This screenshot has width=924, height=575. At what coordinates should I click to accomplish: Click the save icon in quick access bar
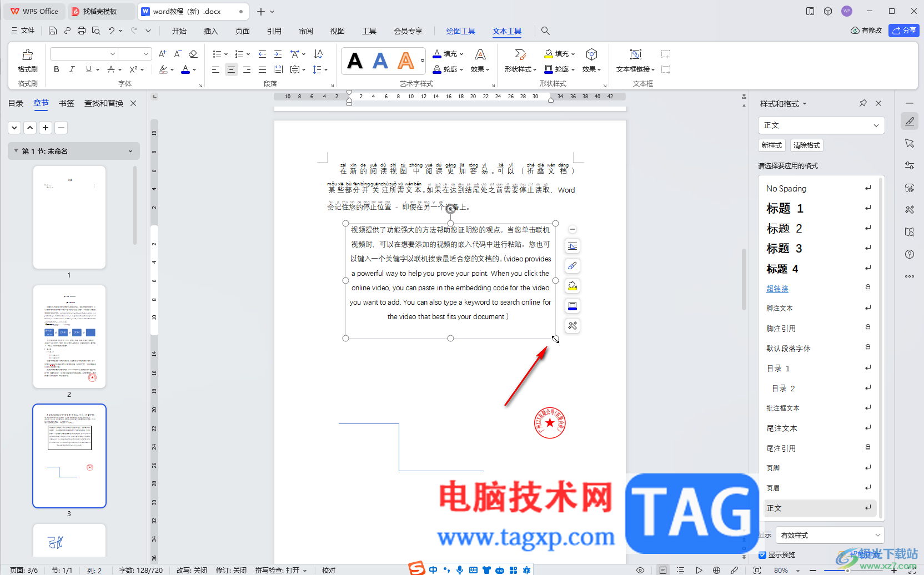(x=53, y=31)
